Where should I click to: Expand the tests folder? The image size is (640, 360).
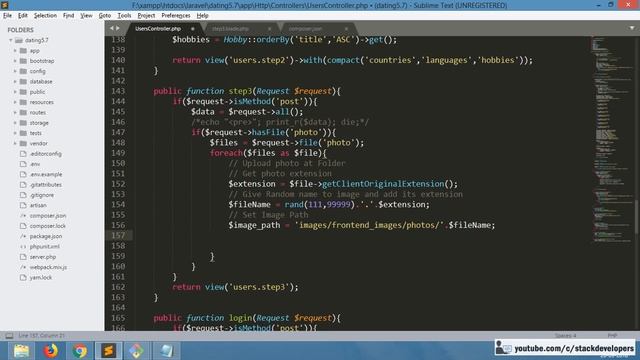click(15, 133)
